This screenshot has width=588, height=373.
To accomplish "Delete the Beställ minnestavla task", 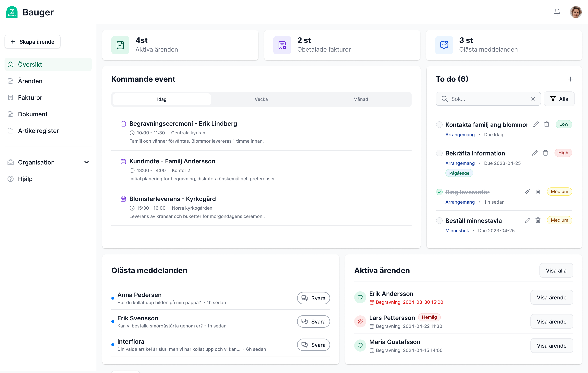I will tap(538, 220).
